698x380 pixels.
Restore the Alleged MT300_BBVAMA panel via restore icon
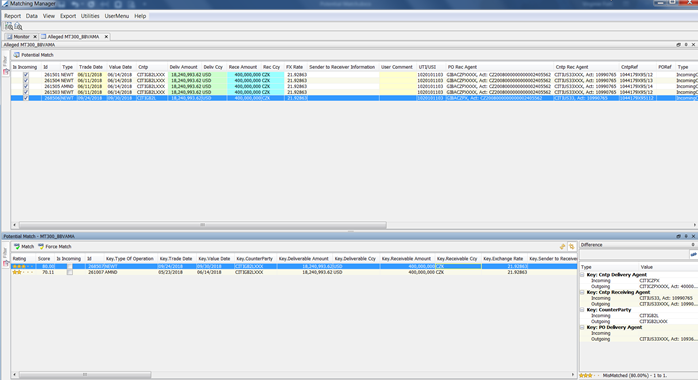tap(678, 44)
